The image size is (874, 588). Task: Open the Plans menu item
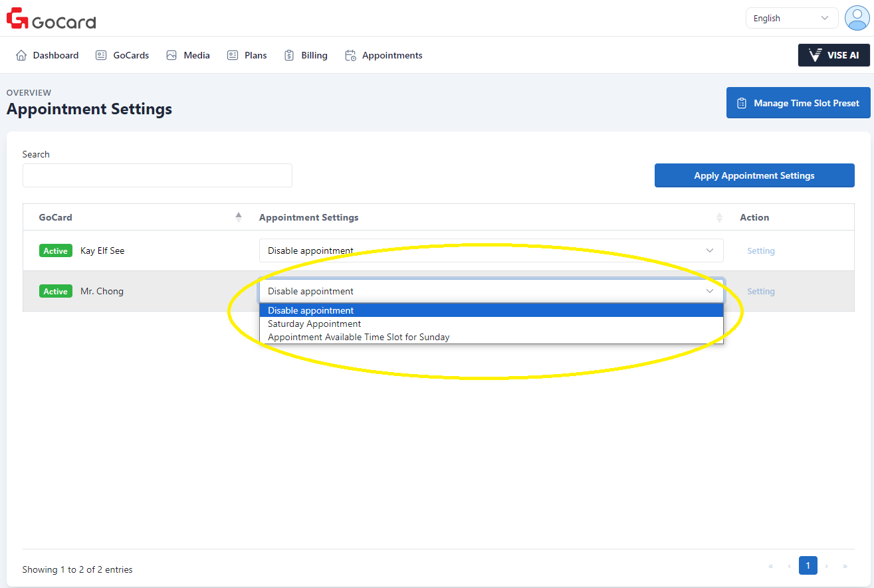coord(247,56)
